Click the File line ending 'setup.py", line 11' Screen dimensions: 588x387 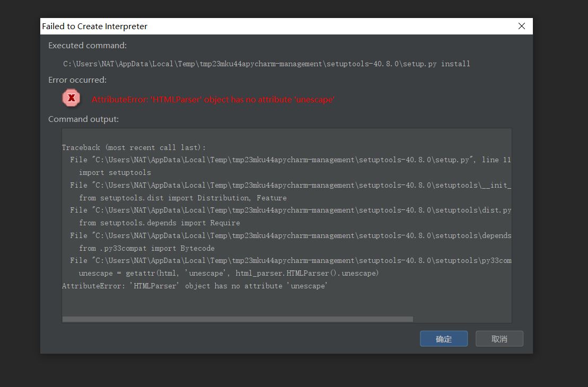[290, 160]
